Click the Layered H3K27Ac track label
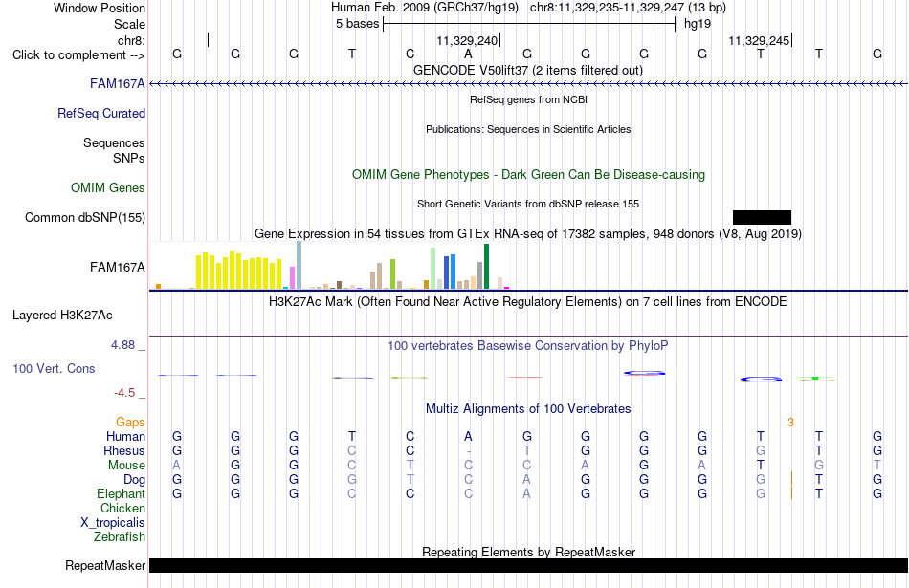Screen dimensions: 909x588 pyautogui.click(x=62, y=316)
